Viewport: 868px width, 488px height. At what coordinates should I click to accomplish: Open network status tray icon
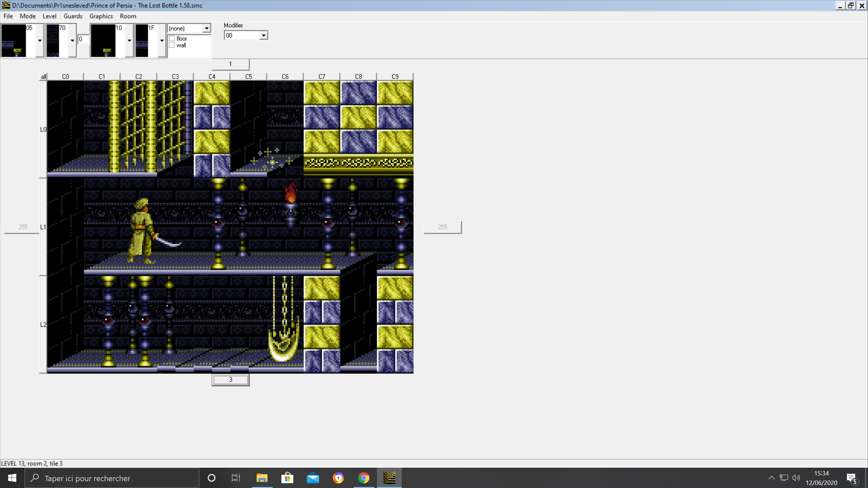click(784, 478)
